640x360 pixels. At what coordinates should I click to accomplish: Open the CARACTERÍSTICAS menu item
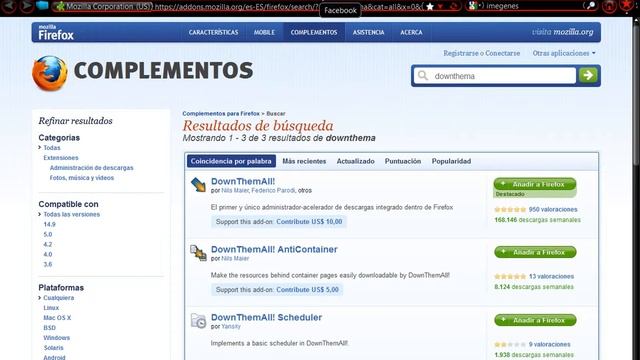pos(213,32)
